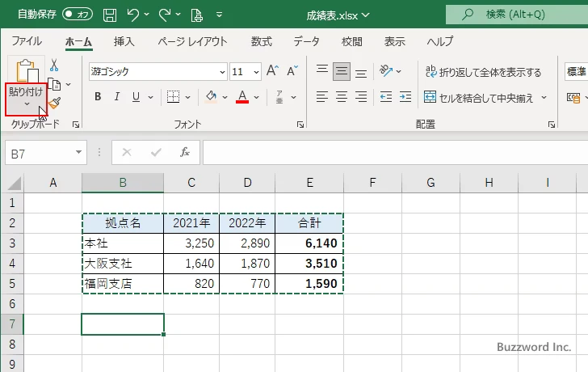Image resolution: width=588 pixels, height=372 pixels.
Task: Open underline style dropdown arrow
Action: [x=150, y=97]
